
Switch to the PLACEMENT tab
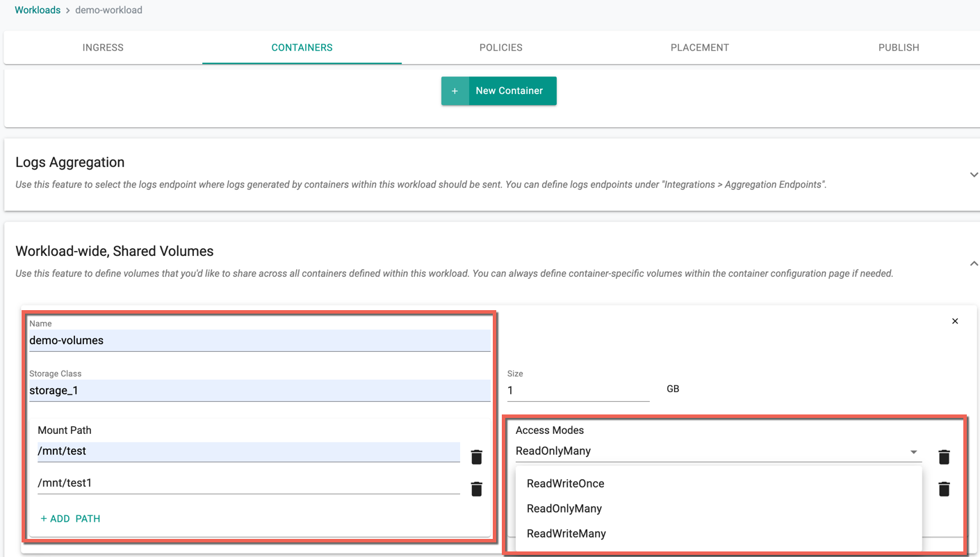(x=700, y=47)
